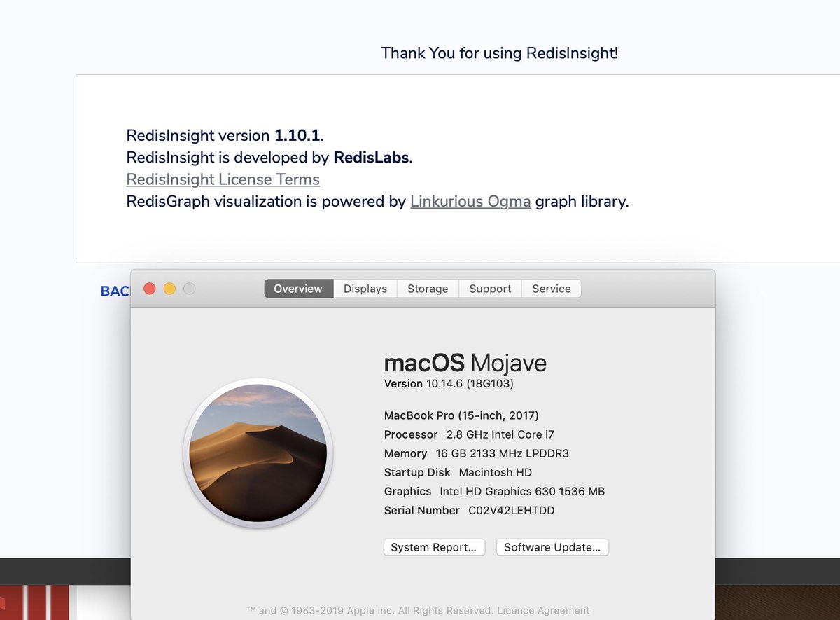Open the System Report dialog
This screenshot has width=840, height=620.
click(434, 547)
